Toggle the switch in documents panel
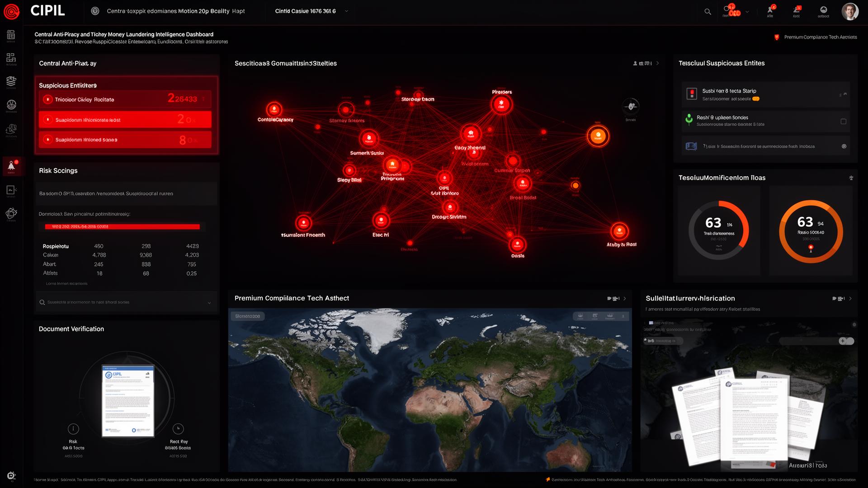Viewport: 868px width, 488px height. [x=846, y=341]
